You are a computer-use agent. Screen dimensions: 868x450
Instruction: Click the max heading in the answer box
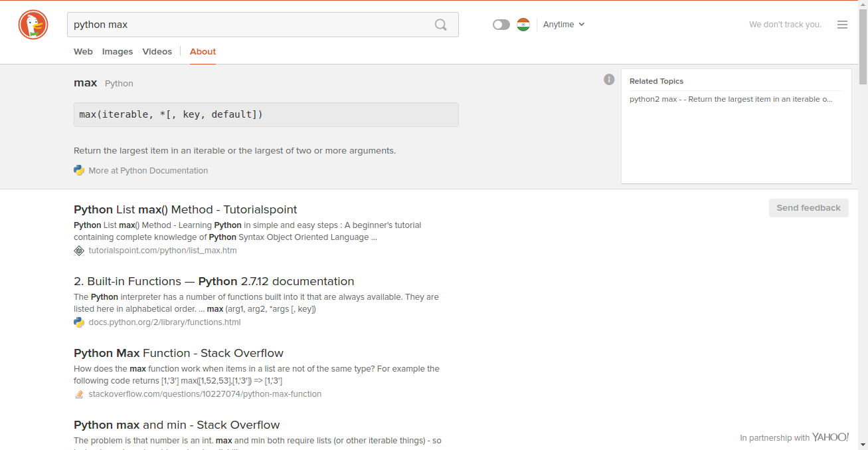tap(86, 83)
